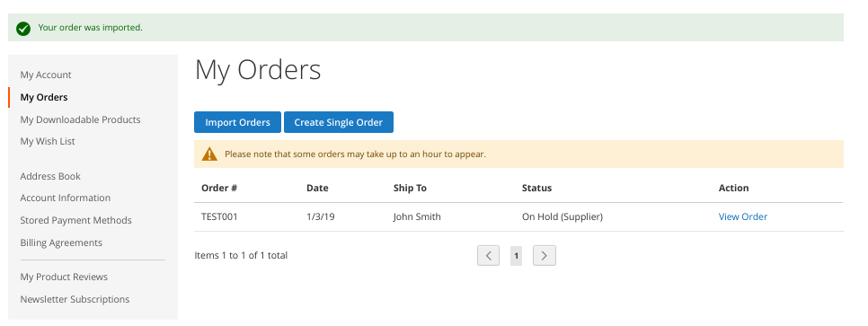
Task: Open My Downloadable Products page
Action: pos(80,119)
